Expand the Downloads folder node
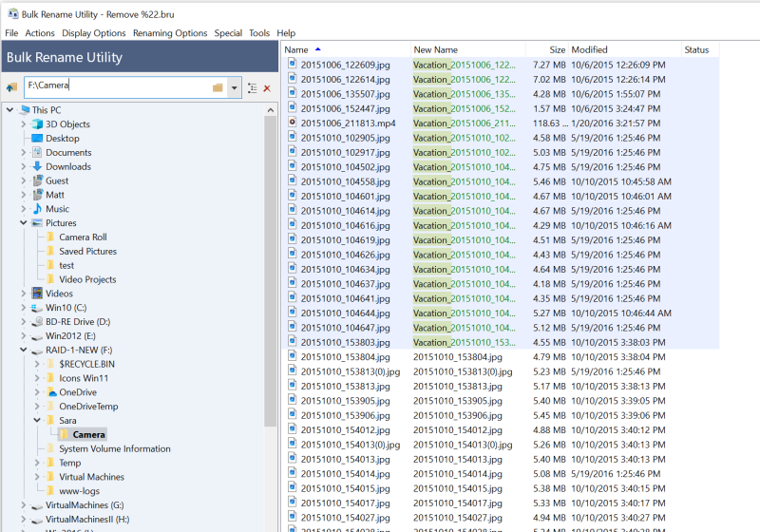Screen dimensions: 760x532 point(23,166)
